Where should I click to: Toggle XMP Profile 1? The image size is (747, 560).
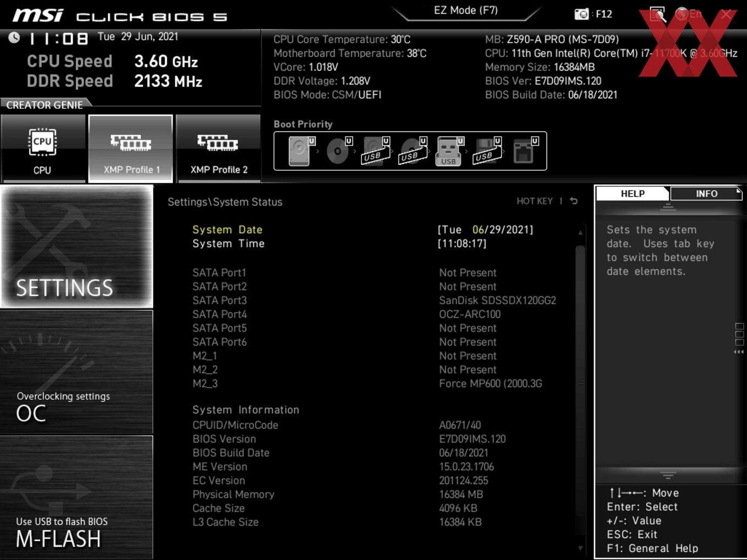pyautogui.click(x=131, y=148)
